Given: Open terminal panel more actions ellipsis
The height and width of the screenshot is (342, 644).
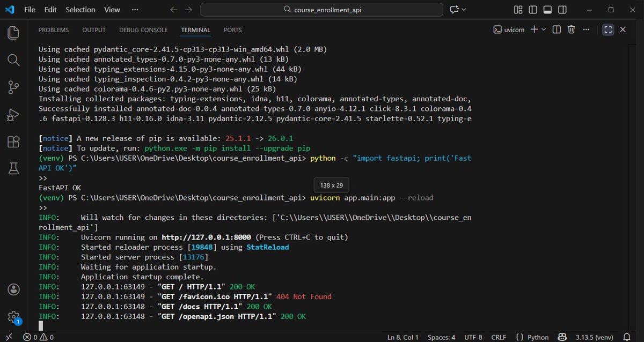Looking at the screenshot, I should (586, 29).
